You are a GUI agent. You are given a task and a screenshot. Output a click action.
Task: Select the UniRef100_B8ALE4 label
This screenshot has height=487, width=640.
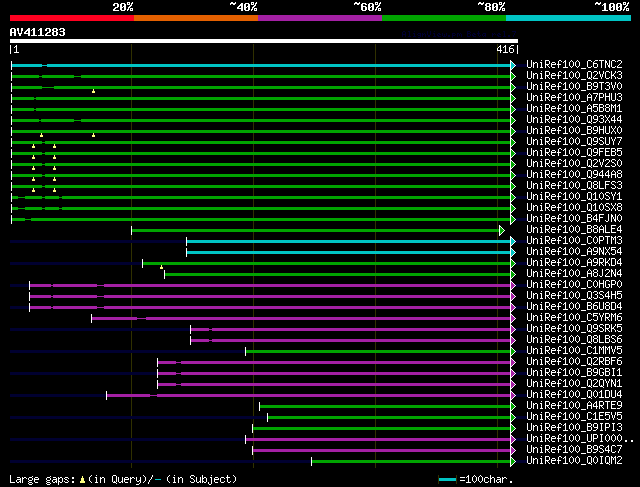pos(574,230)
